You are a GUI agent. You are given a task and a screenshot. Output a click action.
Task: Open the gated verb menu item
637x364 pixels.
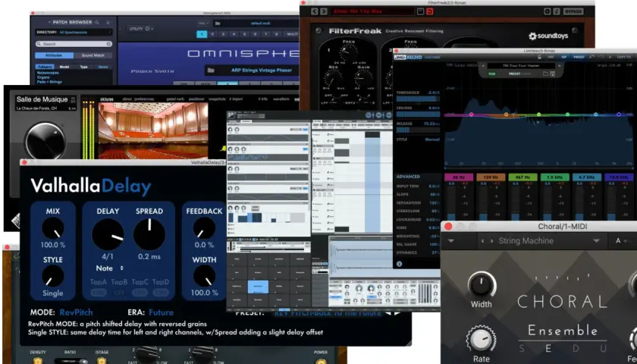175,99
